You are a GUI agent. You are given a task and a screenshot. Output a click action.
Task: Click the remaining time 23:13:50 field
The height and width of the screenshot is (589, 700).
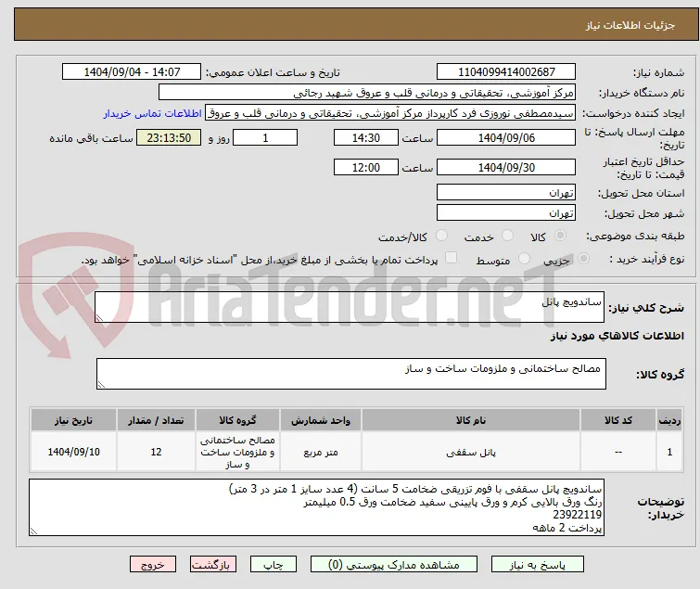[169, 137]
